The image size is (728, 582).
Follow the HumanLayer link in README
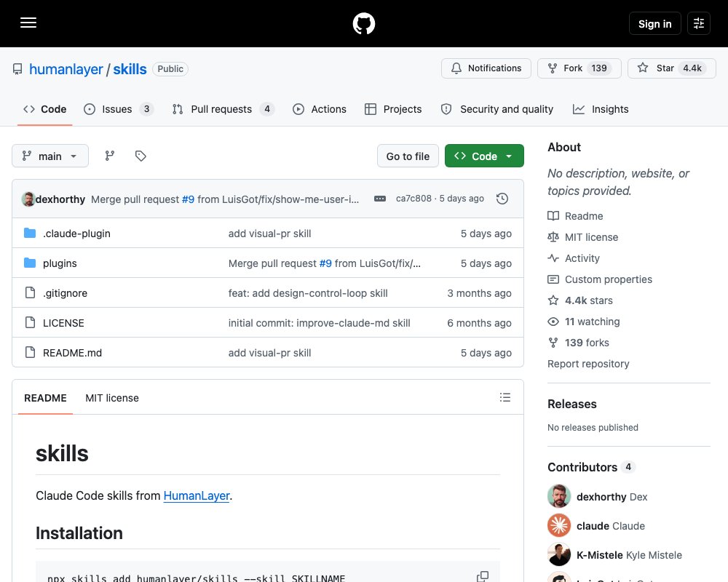point(197,495)
